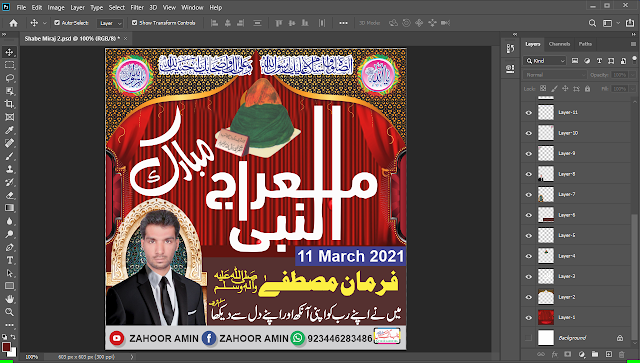This screenshot has height=363, width=640.
Task: Select the Blur tool
Action: tap(9, 221)
